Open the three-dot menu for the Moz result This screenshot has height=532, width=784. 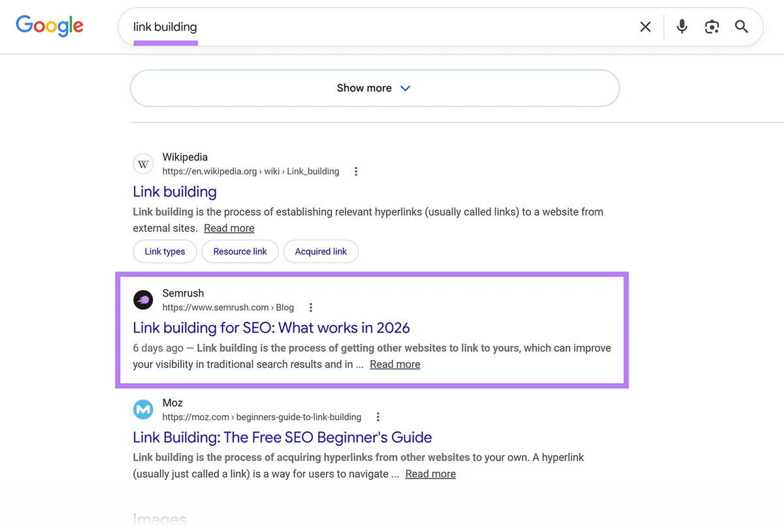[x=378, y=417]
